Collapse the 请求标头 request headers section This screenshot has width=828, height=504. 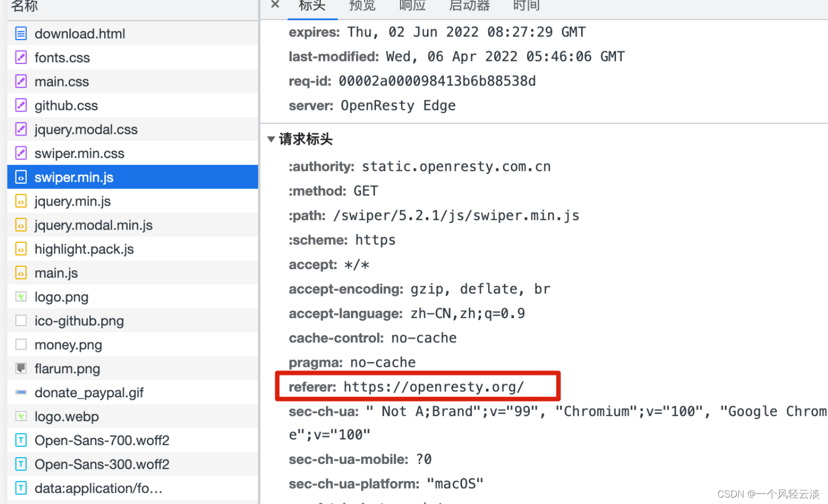pos(271,139)
